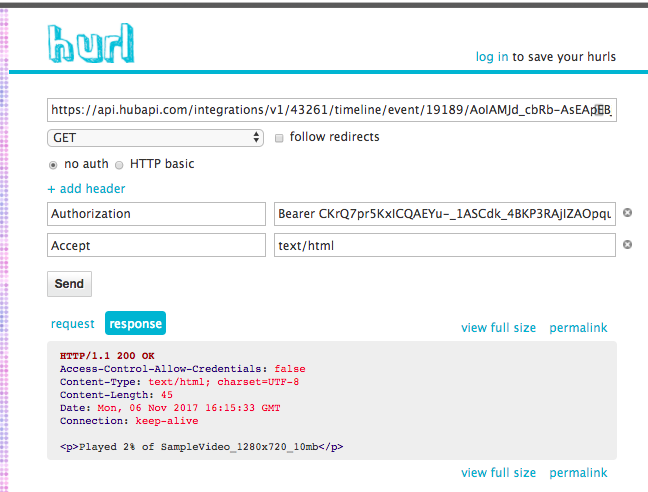Switch to the request tab

coord(72,323)
